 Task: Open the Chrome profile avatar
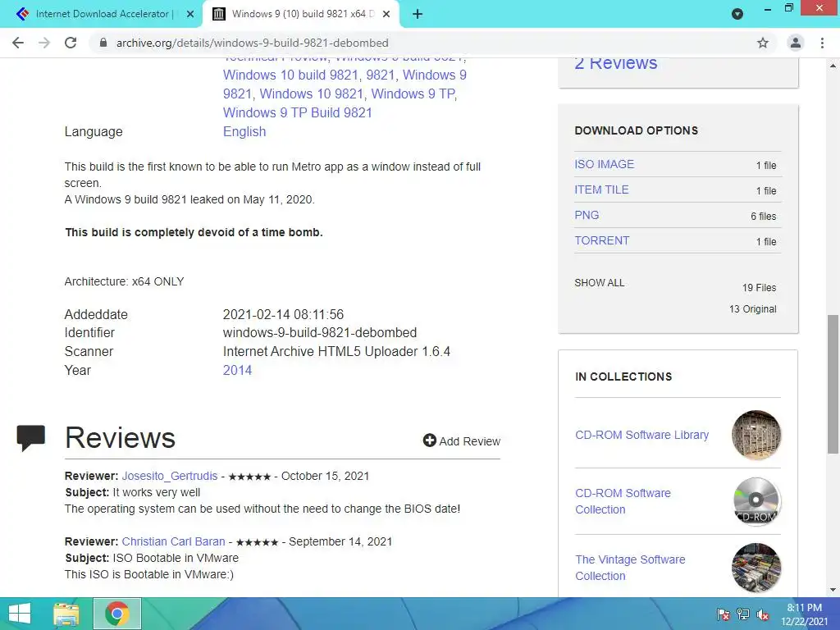[x=796, y=43]
